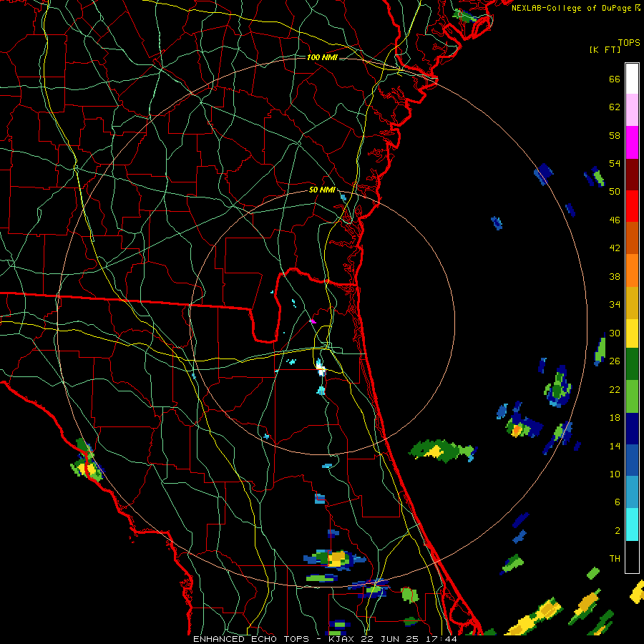Click the legend value "58"

[x=615, y=135]
